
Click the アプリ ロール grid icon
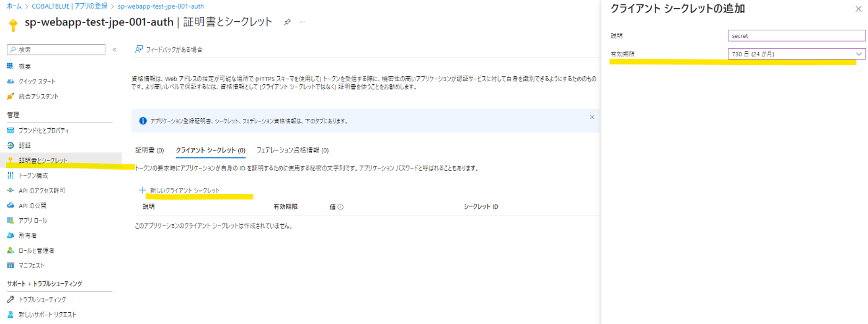pos(10,221)
